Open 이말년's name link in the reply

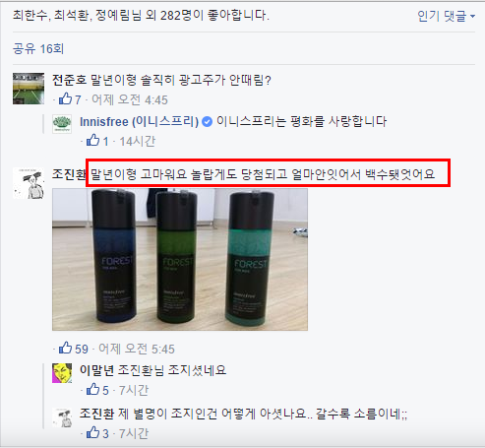pos(96,370)
